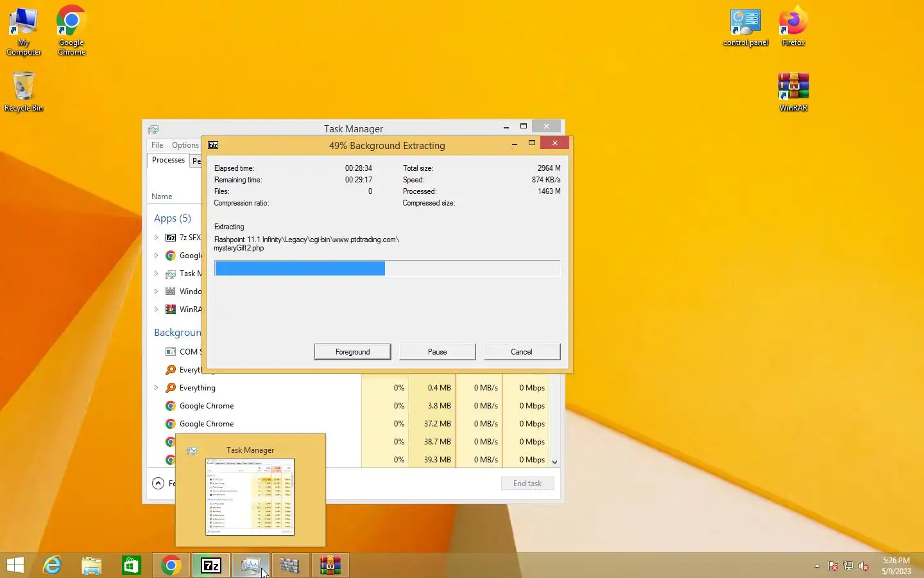924x578 pixels.
Task: Expand the WinRAR app row
Action: (x=156, y=310)
